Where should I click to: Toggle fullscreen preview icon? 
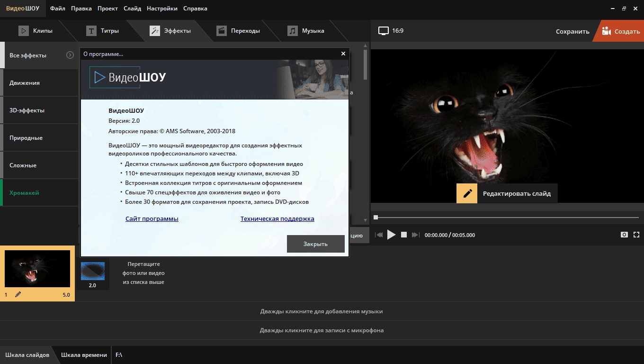[x=636, y=235]
